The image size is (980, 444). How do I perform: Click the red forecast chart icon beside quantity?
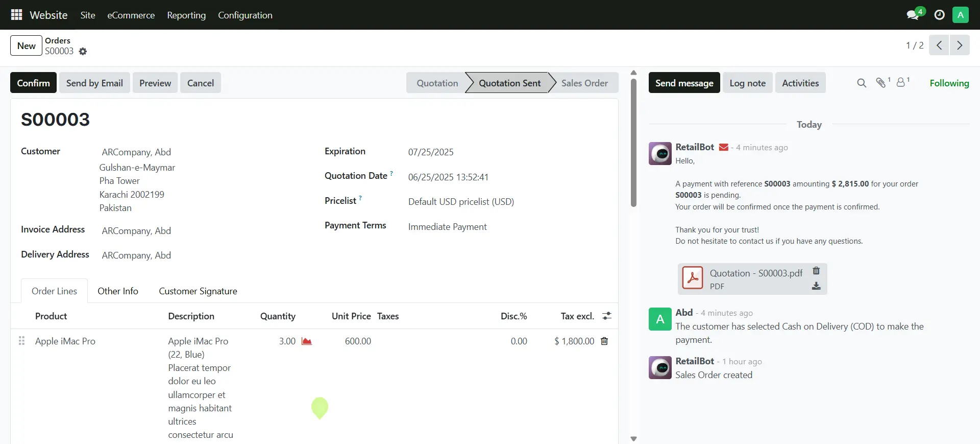306,341
